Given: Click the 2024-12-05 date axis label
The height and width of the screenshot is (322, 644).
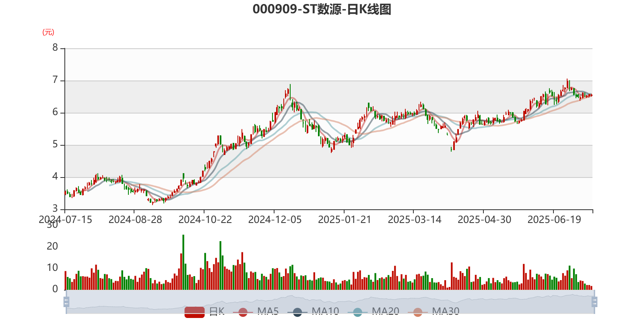Looking at the screenshot, I should pos(275,220).
